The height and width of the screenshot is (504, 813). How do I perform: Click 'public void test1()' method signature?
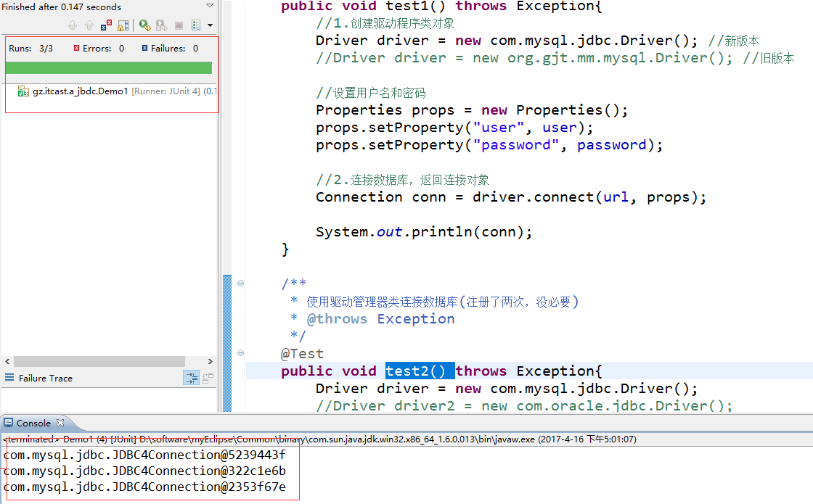point(441,7)
